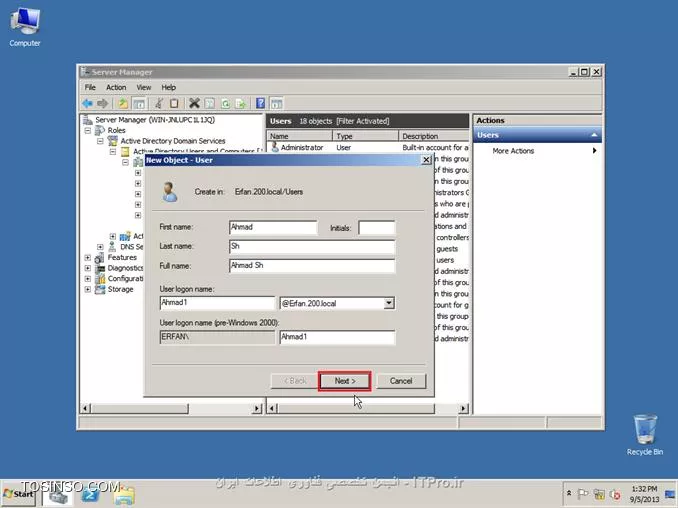
Task: Click the Last name field containing Sh
Action: (x=312, y=247)
